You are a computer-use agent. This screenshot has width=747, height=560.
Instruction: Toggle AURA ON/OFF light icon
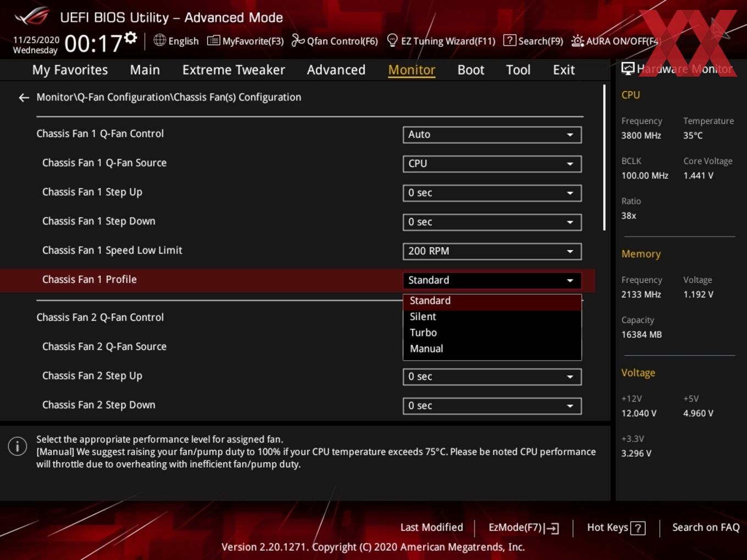[577, 41]
